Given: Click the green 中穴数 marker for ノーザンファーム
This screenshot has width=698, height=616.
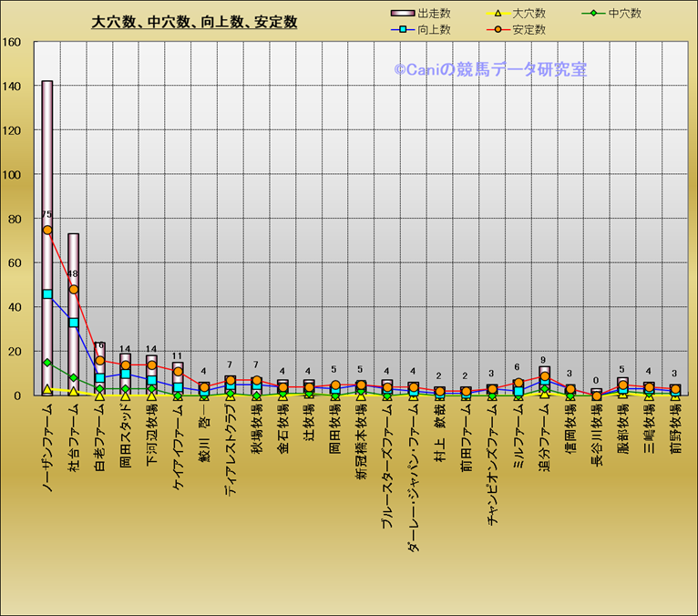Looking at the screenshot, I should (x=47, y=363).
